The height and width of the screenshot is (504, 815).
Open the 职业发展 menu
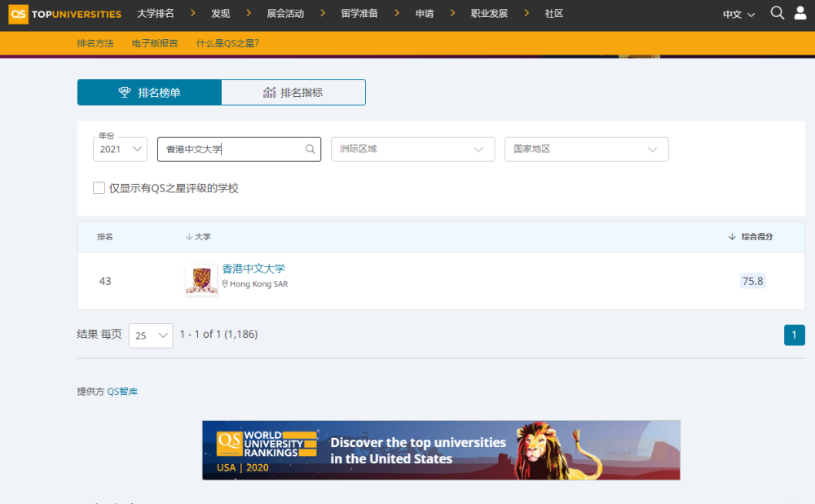point(489,14)
